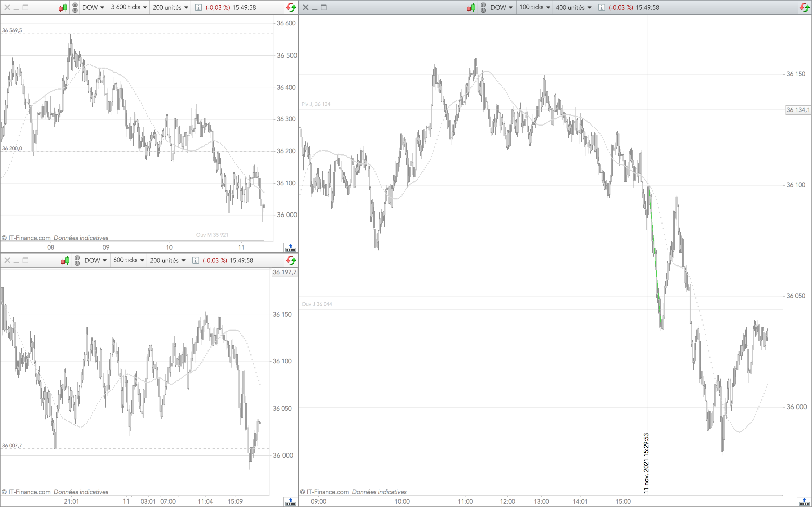This screenshot has width=812, height=507.
Task: Click info icon in the 600 ticks chart
Action: point(196,260)
